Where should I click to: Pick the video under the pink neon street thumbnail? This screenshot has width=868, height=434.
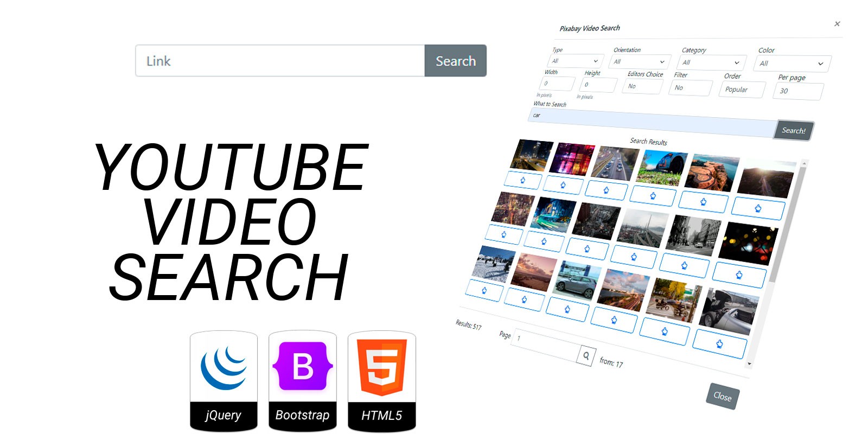563,185
